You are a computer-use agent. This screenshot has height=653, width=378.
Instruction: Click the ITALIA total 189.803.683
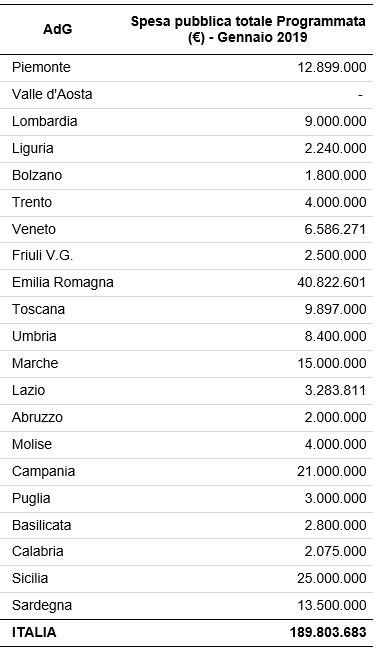(328, 633)
